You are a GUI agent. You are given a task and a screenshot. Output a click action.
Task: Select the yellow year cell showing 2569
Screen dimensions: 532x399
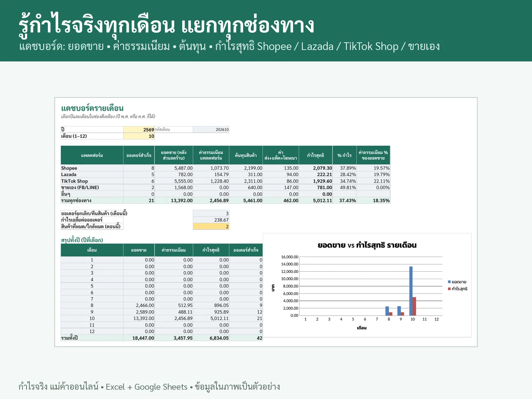[x=139, y=129]
